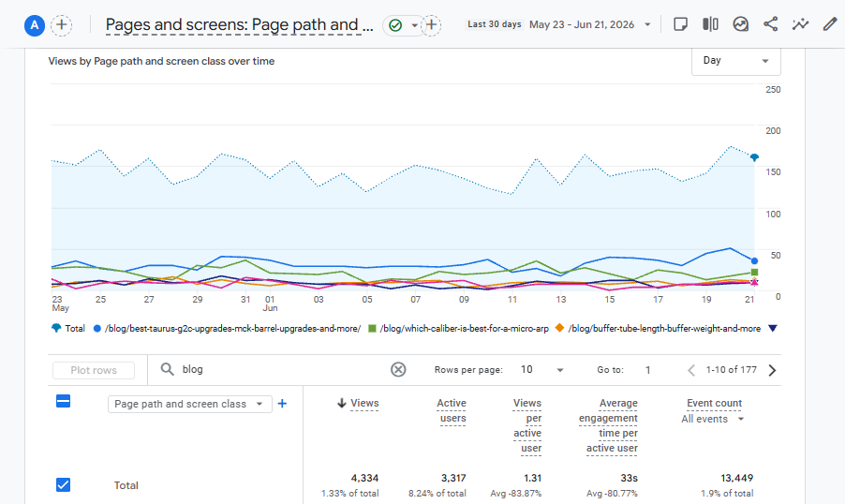This screenshot has height=504, width=845.
Task: Toggle the select-all rows checkbox
Action: (x=63, y=401)
